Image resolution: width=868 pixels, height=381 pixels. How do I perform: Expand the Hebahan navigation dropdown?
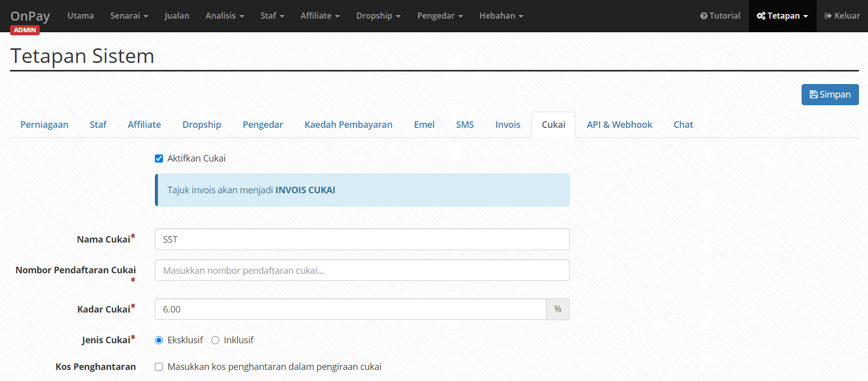click(501, 16)
